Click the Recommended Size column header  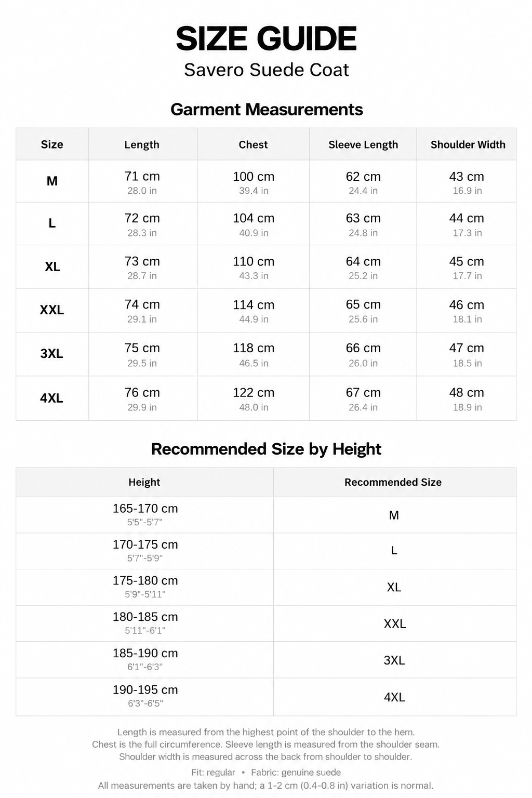point(393,482)
